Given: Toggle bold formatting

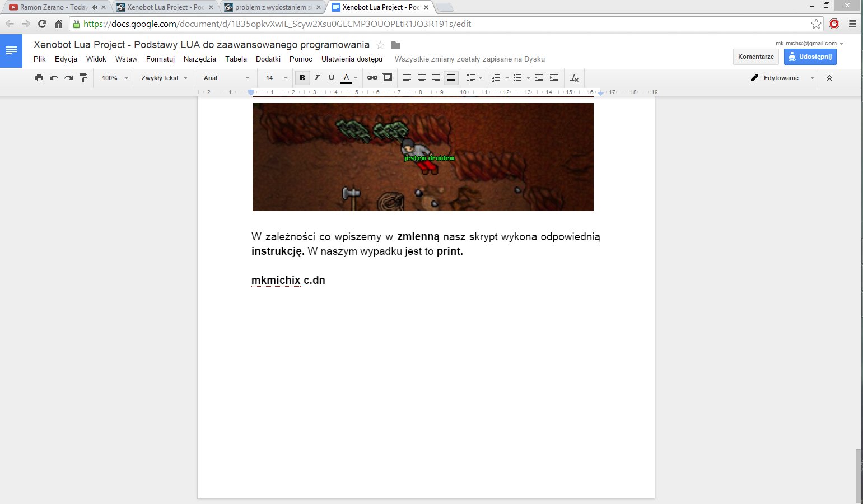Looking at the screenshot, I should point(302,78).
